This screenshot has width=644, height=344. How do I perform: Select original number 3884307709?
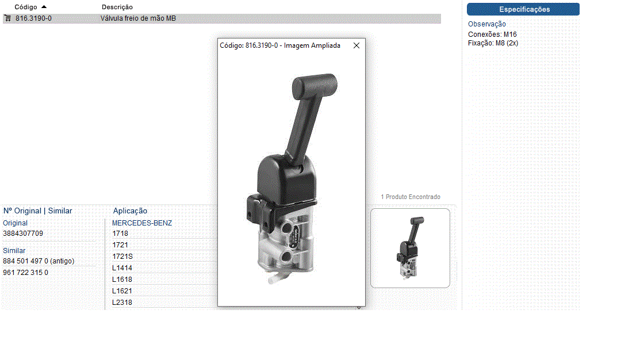(23, 234)
